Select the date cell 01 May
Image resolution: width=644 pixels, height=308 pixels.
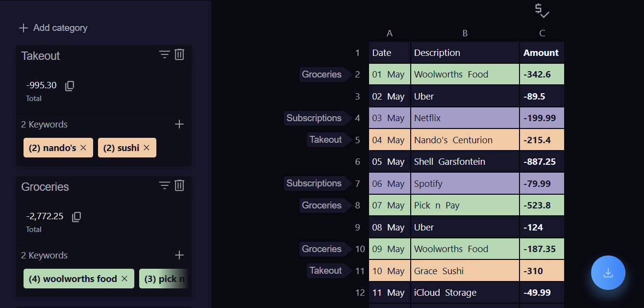(x=390, y=75)
